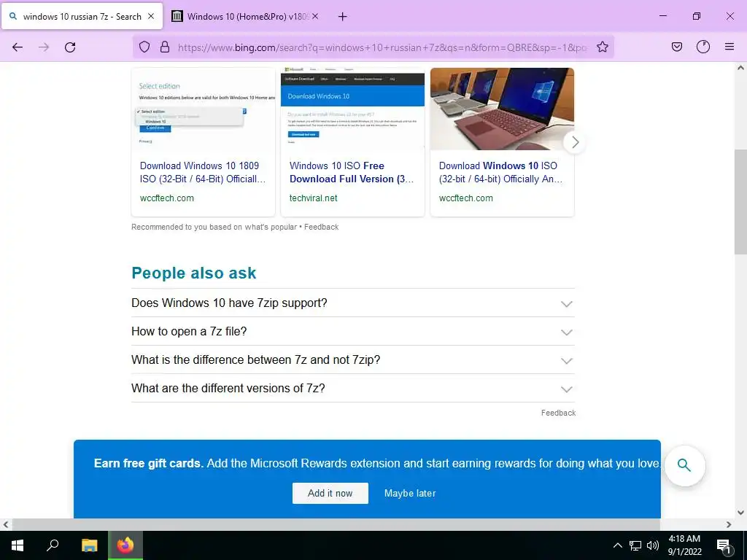Click the taskbar clock 4:18 AM
747x560 pixels.
[684, 545]
